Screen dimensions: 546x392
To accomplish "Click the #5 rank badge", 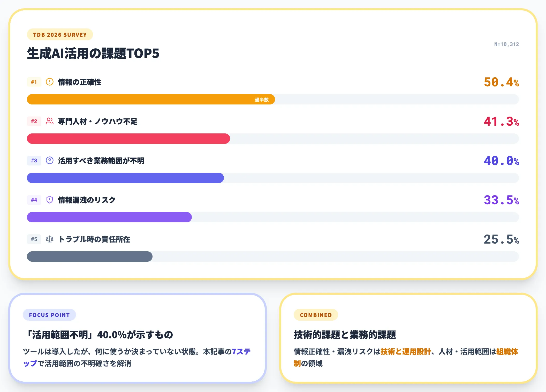I will coord(34,239).
